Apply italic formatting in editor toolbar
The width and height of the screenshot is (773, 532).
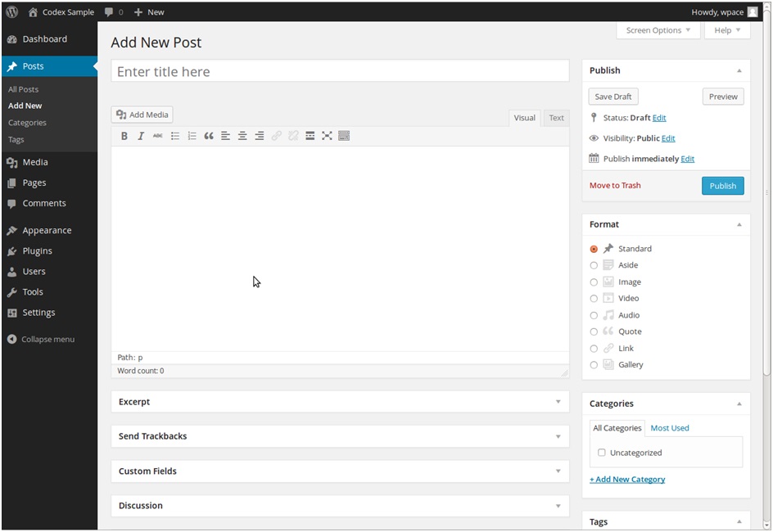(141, 136)
